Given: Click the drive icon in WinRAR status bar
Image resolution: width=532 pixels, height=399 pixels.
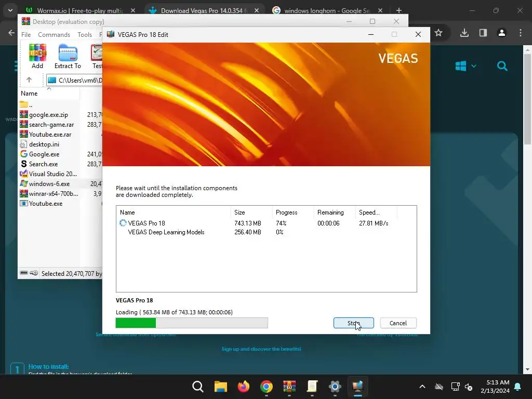Looking at the screenshot, I should tap(24, 273).
